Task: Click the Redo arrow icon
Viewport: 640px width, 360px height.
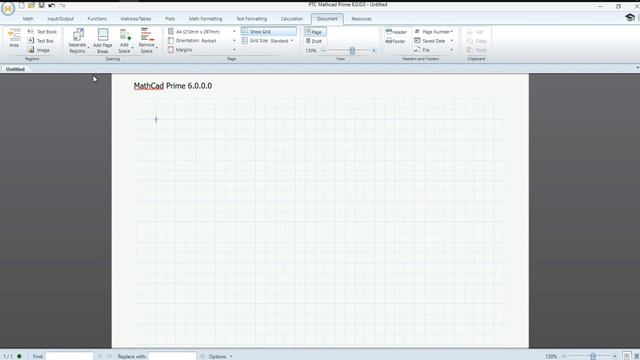Action: tap(62, 5)
